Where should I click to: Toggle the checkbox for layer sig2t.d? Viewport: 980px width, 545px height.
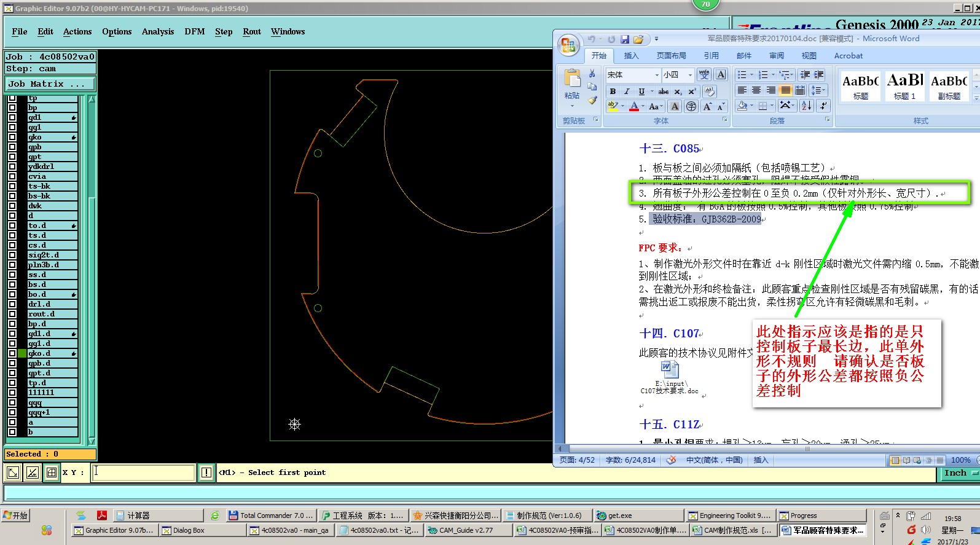(x=12, y=255)
